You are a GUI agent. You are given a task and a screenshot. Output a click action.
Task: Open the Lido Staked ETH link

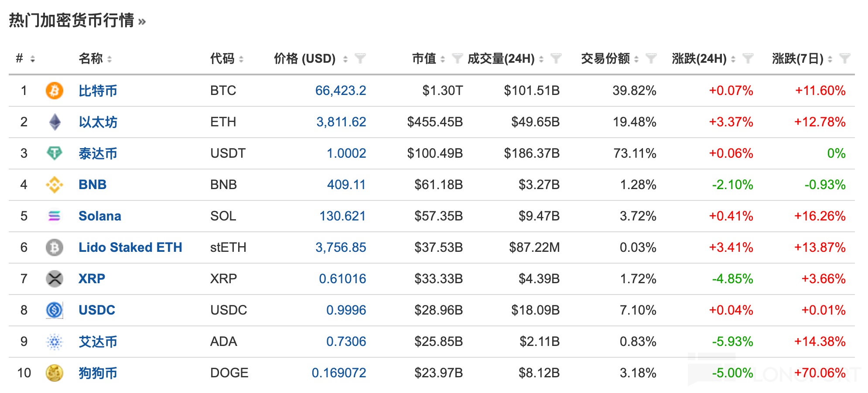130,247
